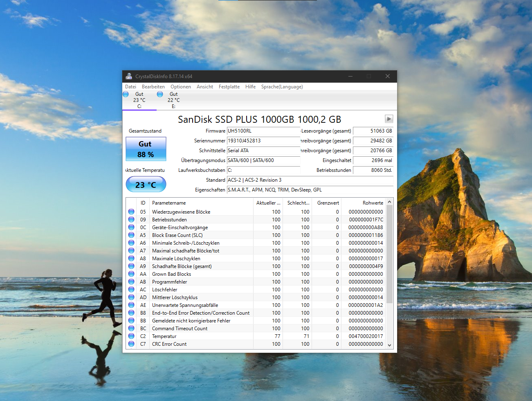Click the Aktueller column header

point(268,203)
